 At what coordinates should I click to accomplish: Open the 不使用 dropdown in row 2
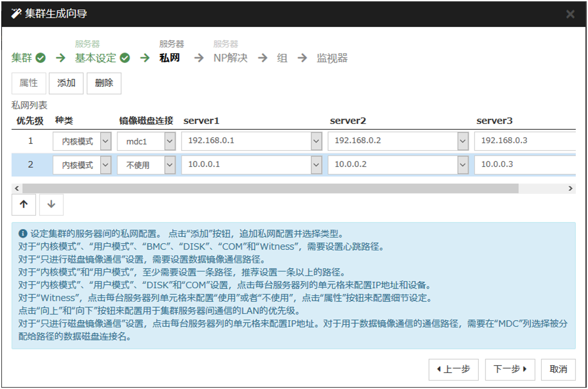click(x=169, y=165)
